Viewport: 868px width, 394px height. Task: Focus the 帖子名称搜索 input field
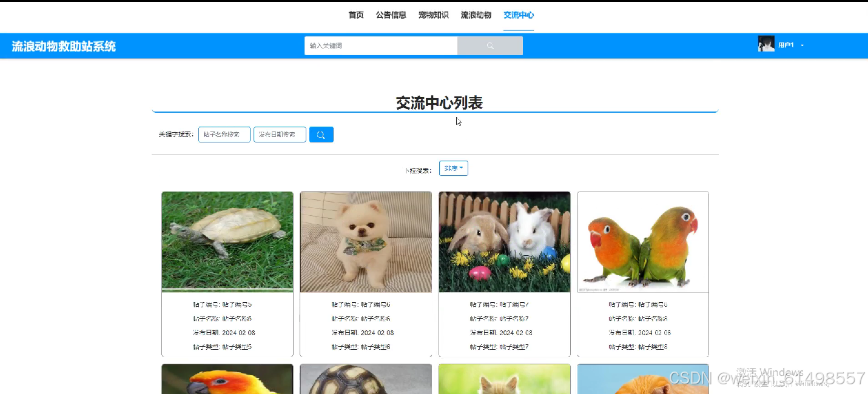pos(224,135)
